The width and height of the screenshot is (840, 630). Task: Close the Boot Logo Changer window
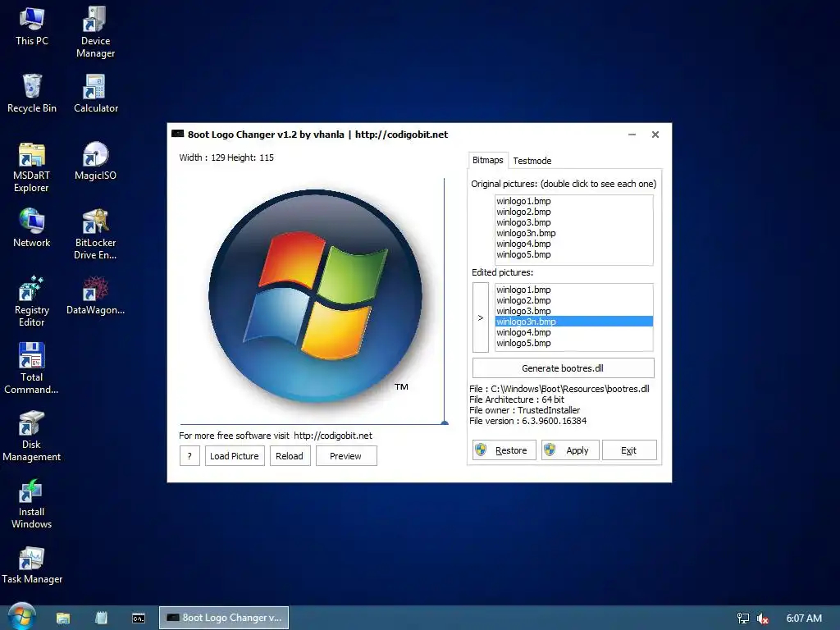coord(655,135)
